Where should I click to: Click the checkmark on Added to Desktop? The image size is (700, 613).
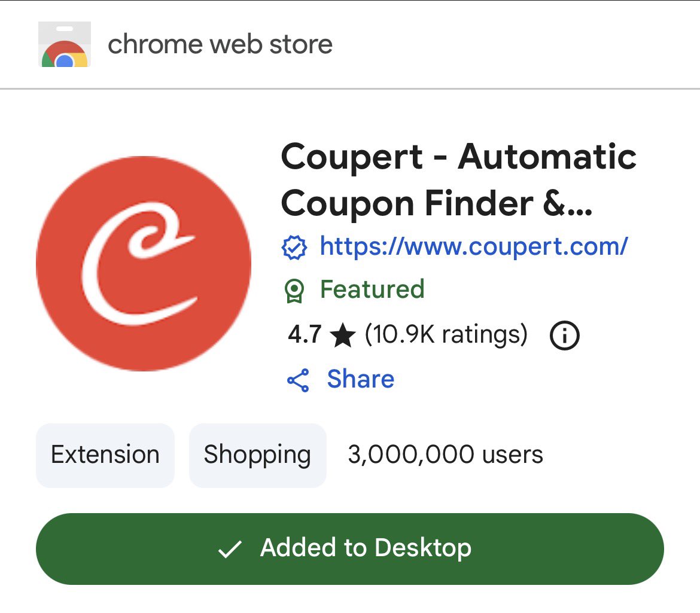[230, 549]
